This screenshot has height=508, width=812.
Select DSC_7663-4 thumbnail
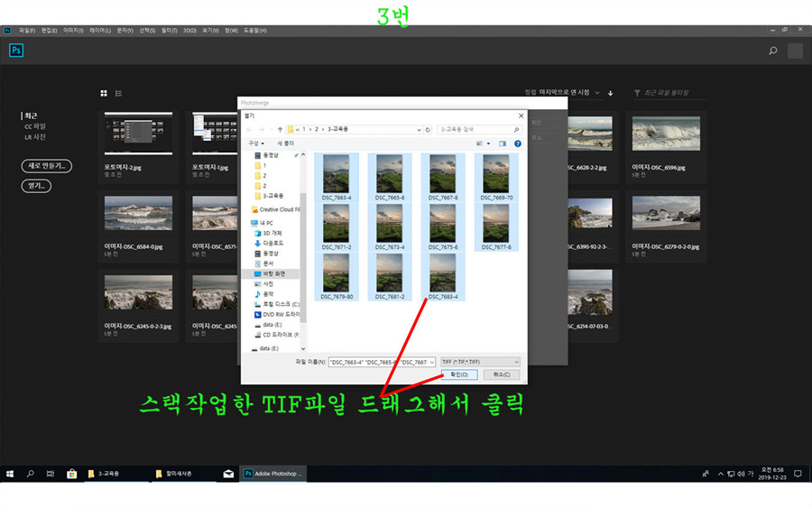click(337, 177)
